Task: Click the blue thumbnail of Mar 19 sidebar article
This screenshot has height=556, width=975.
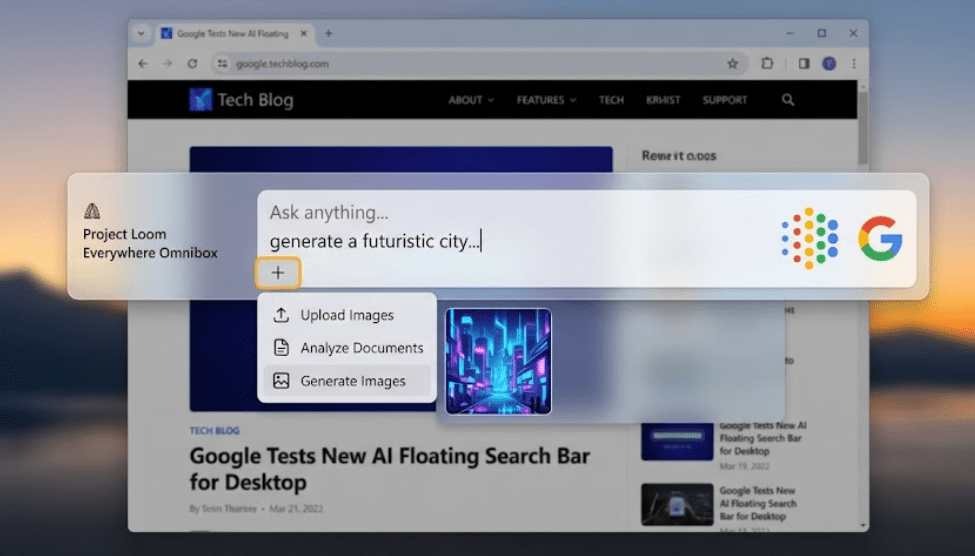Action: (677, 442)
